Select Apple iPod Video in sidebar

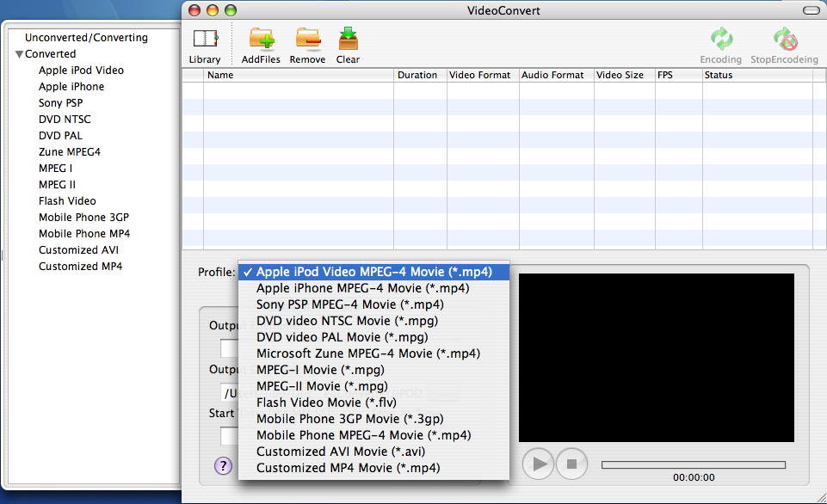[81, 71]
